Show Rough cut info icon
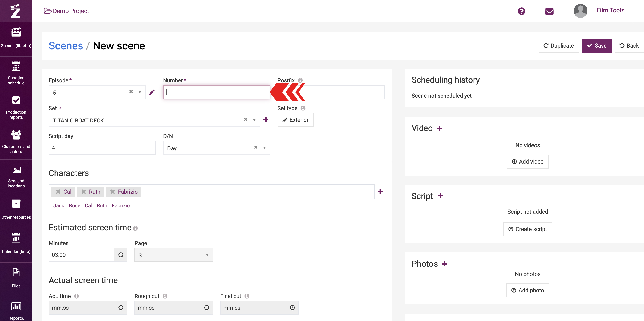The image size is (644, 321). point(165,296)
